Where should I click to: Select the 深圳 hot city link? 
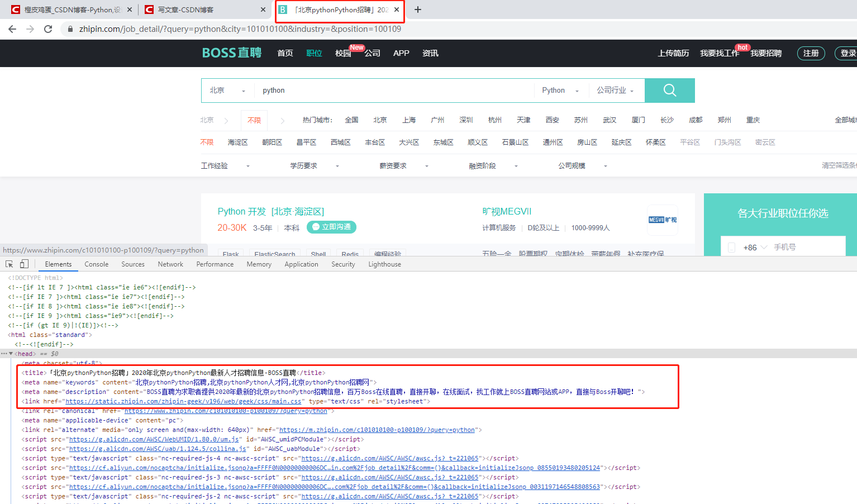coord(466,120)
